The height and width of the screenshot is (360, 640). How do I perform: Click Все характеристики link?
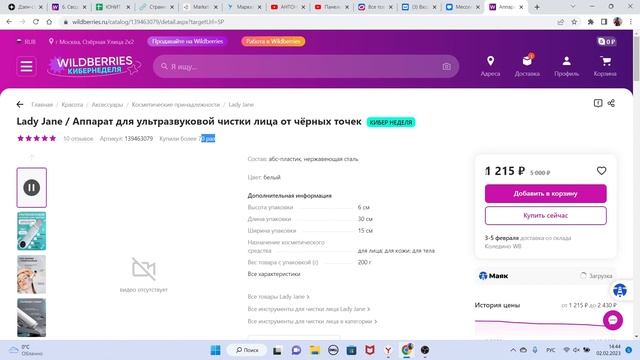274,274
